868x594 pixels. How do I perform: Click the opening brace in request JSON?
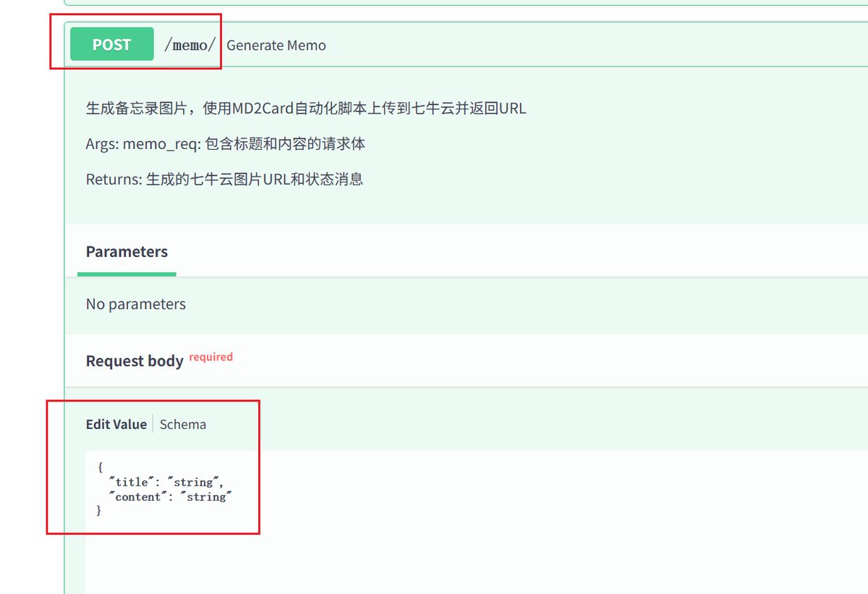[100, 467]
